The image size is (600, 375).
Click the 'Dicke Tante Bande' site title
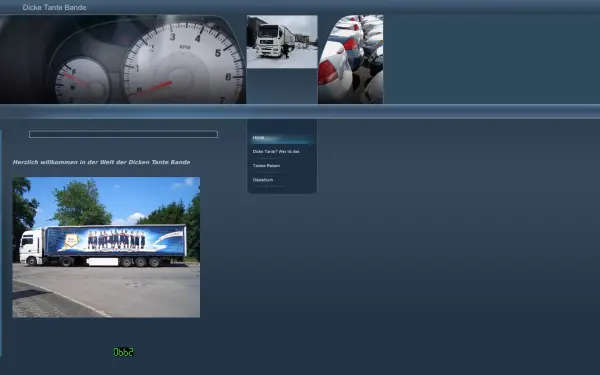(x=54, y=7)
